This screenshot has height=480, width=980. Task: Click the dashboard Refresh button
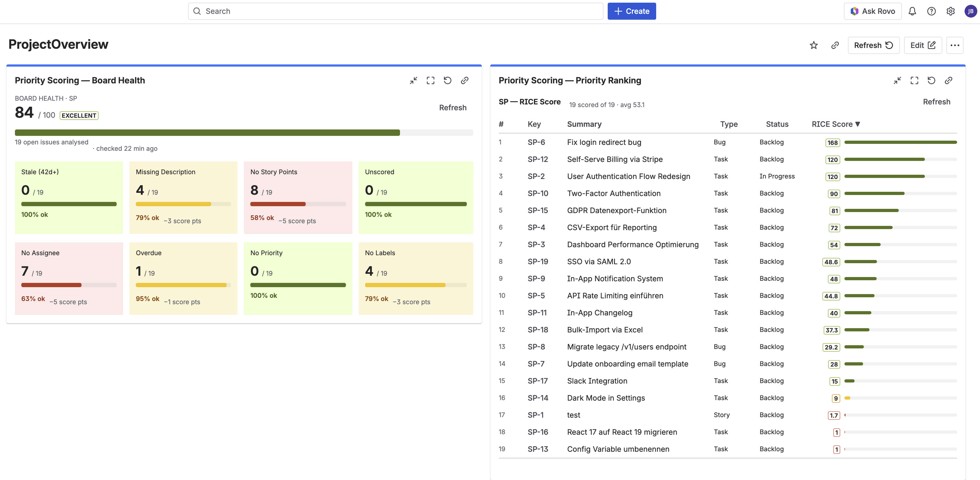point(873,45)
